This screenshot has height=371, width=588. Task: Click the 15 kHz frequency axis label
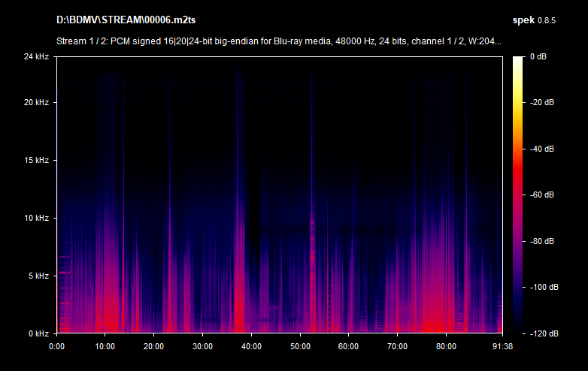(36, 160)
